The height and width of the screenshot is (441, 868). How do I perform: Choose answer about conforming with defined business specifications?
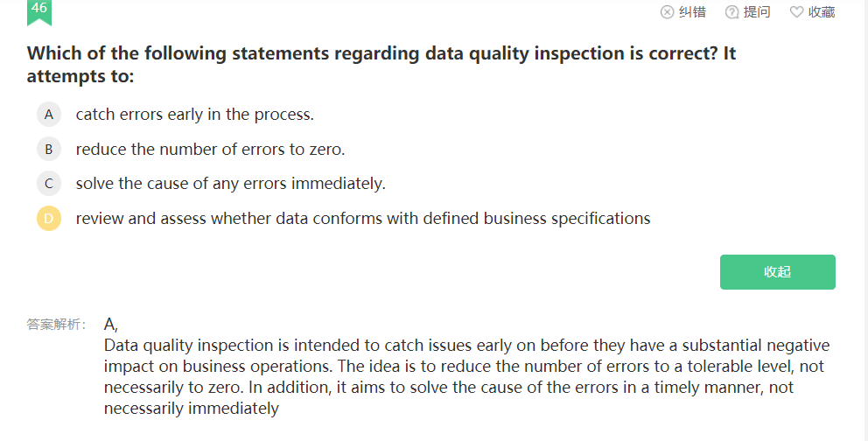coord(363,219)
